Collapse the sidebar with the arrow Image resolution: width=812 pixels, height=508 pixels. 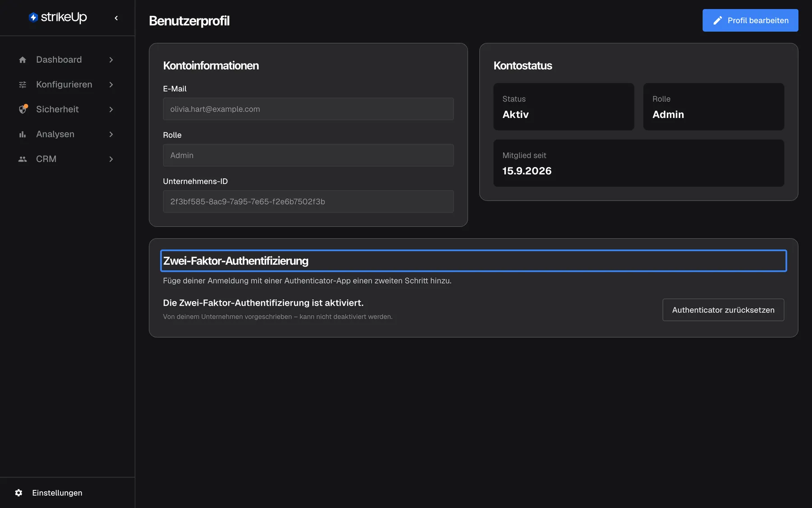116,18
